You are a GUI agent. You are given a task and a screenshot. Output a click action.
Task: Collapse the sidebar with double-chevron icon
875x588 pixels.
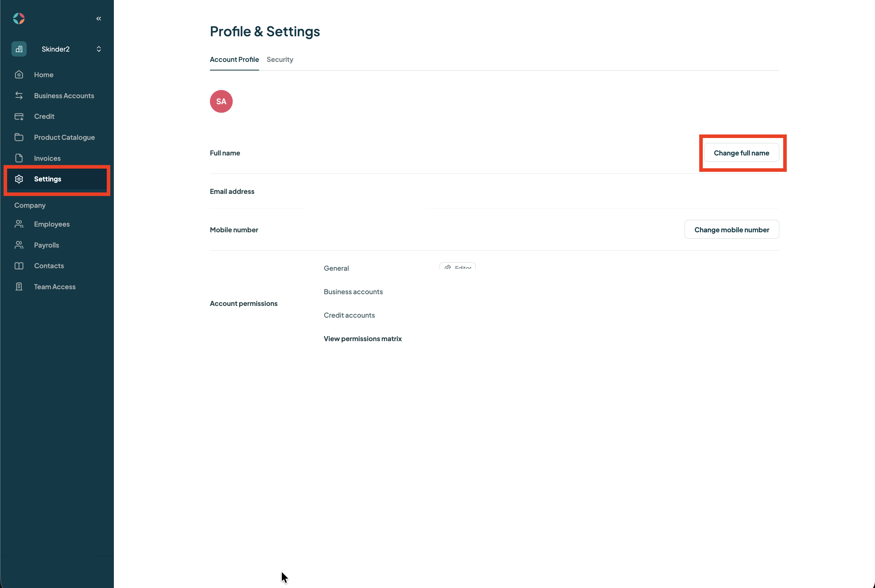pyautogui.click(x=99, y=18)
